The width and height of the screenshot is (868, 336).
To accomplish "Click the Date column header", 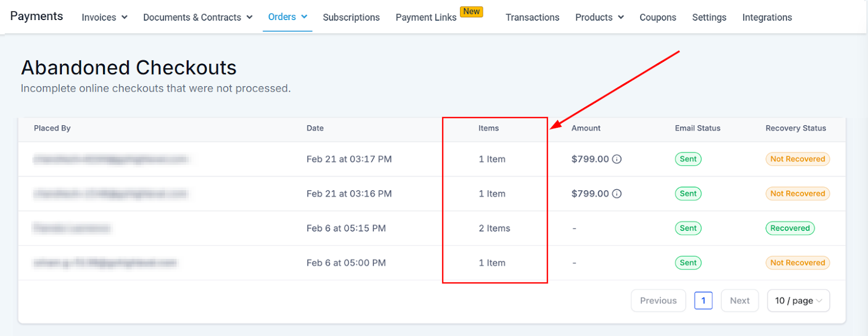I will 315,128.
